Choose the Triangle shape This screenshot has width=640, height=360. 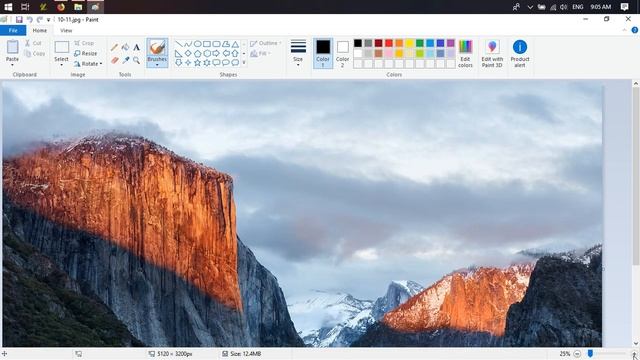click(235, 44)
